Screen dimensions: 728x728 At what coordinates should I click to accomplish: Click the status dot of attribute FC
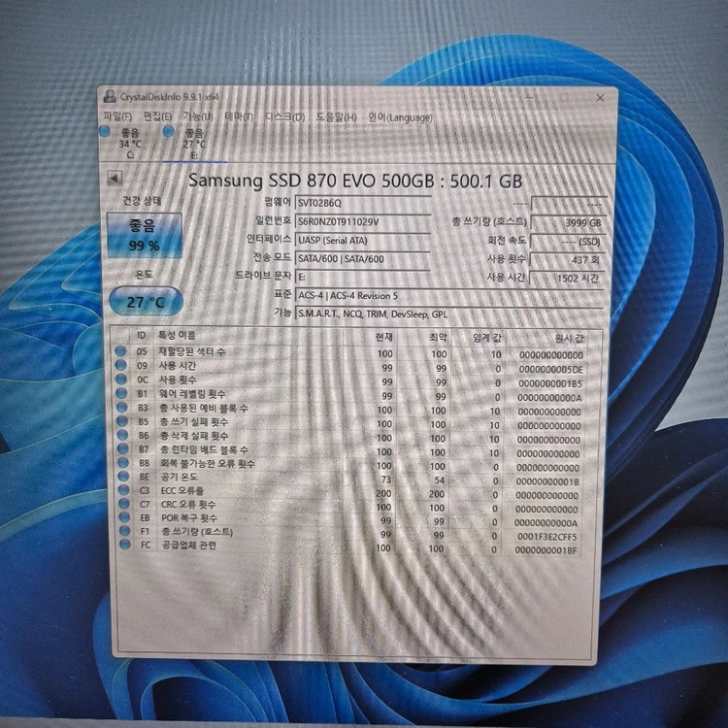coord(125,544)
